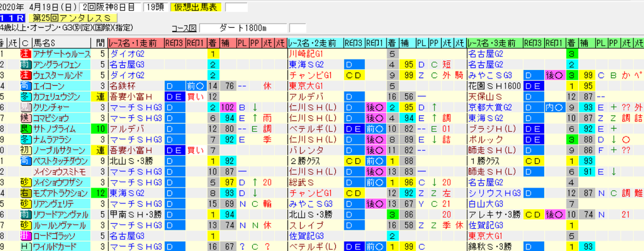The height and width of the screenshot is (251, 644).
Task: Click the C column header
Action: 25,43
